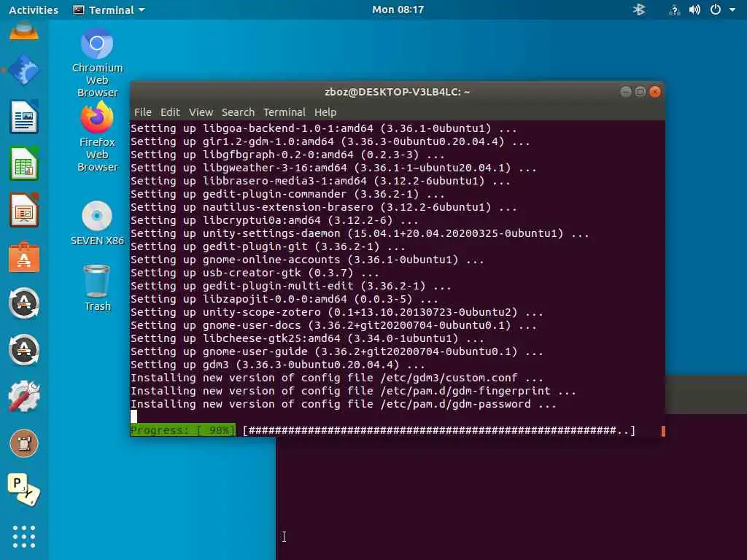
Task: Open the Edit menu in Terminal
Action: point(170,112)
